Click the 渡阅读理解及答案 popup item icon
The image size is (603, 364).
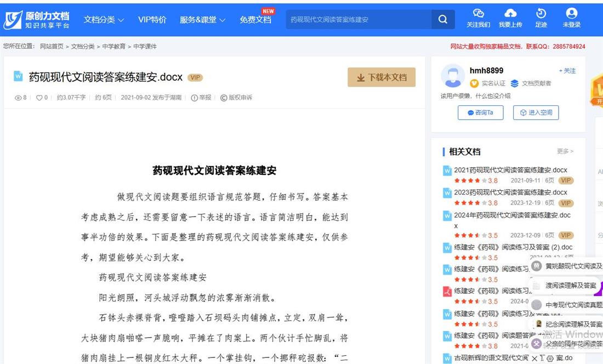[537, 286]
